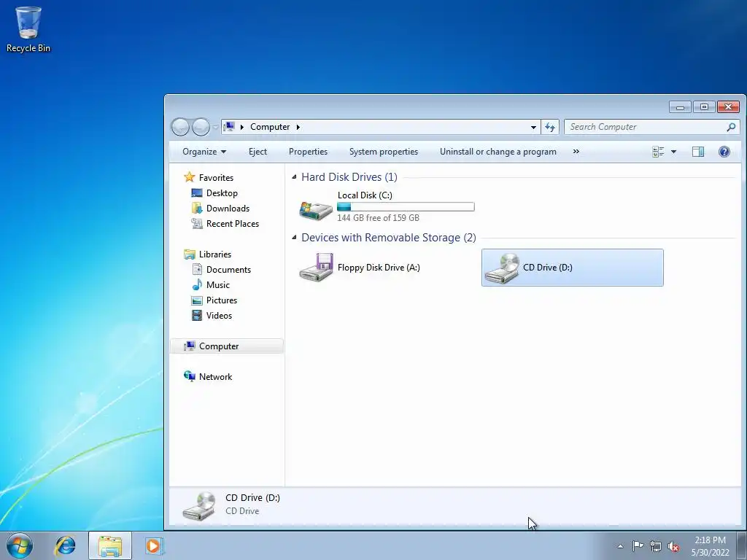
Task: Click the CD Drive (D:) label in list
Action: point(547,268)
